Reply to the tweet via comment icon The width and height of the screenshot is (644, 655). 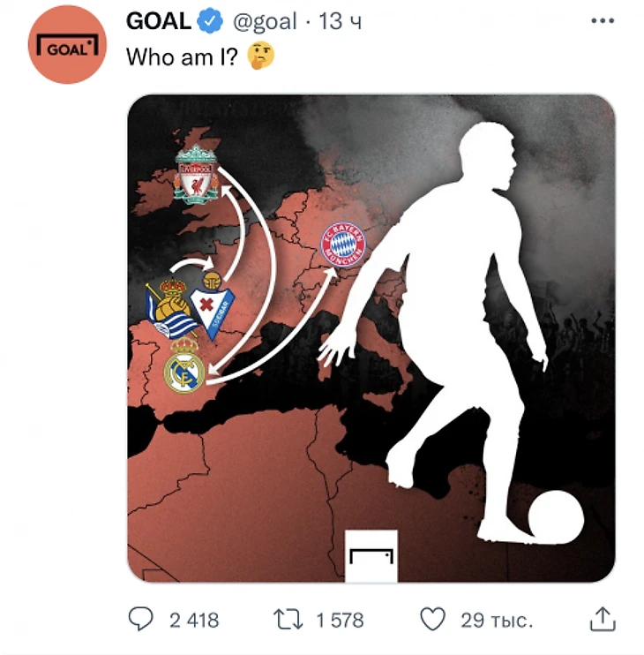tap(142, 620)
